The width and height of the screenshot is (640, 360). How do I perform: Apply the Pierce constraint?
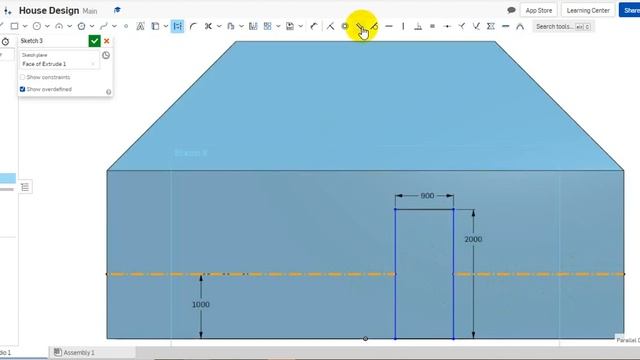[476, 26]
